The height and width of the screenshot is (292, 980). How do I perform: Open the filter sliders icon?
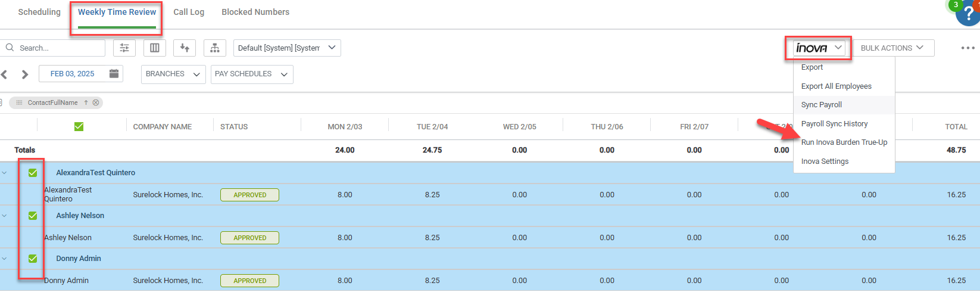[x=124, y=48]
